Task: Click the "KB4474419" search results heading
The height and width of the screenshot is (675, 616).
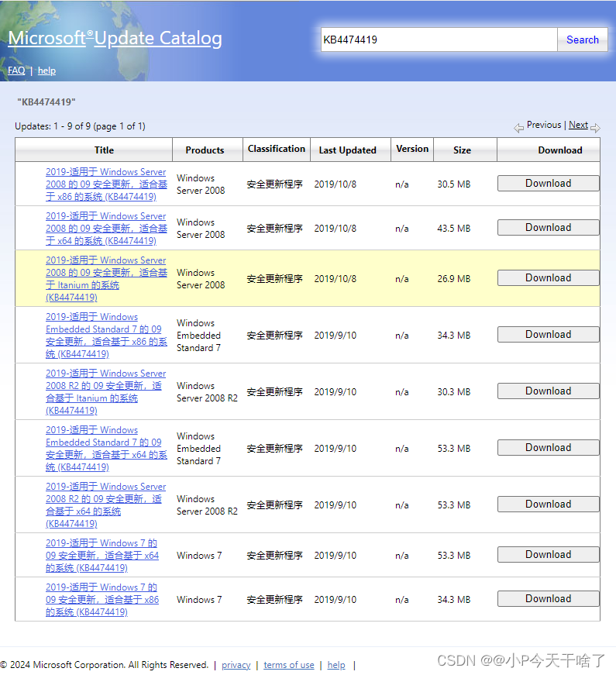Action: (46, 102)
